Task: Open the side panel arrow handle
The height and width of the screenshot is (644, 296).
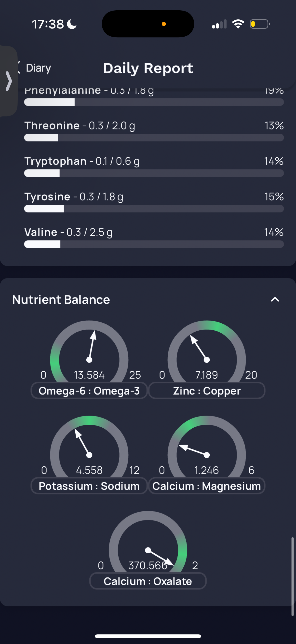Action: coord(9,81)
